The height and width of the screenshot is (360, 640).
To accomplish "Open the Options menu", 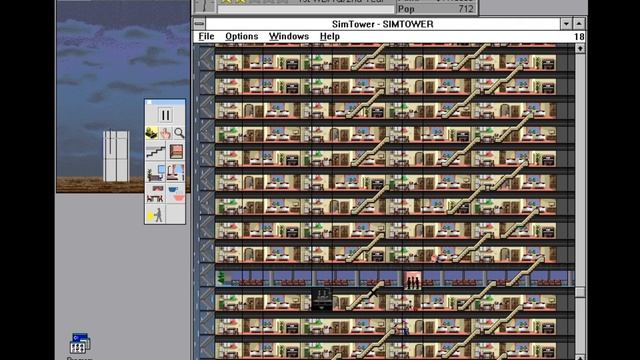I will pyautogui.click(x=242, y=36).
